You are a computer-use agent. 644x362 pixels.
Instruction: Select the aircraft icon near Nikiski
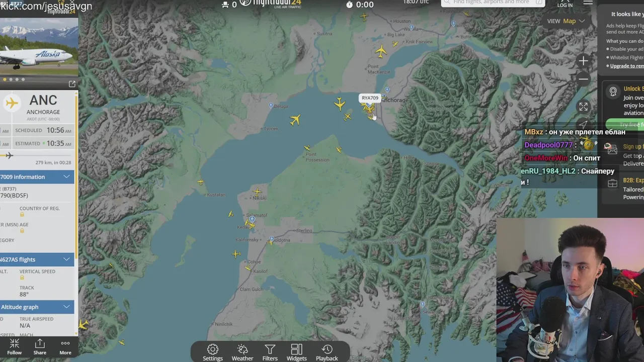coord(257,191)
